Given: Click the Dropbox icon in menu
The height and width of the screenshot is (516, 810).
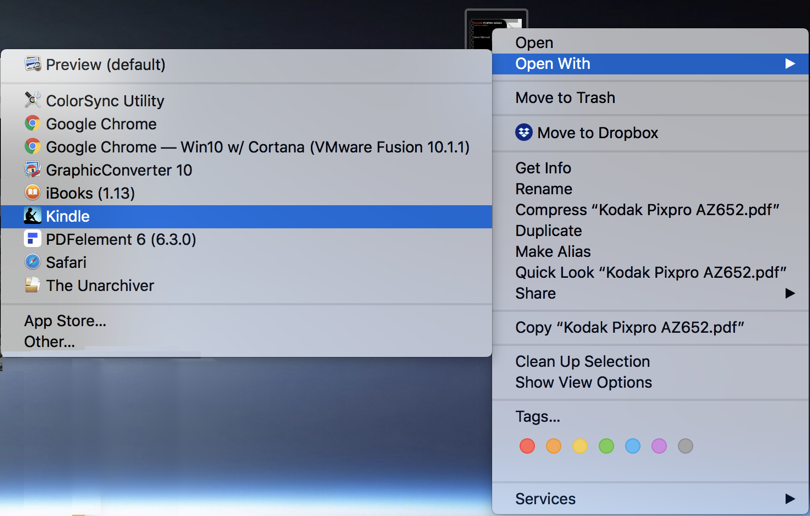Looking at the screenshot, I should 524,132.
